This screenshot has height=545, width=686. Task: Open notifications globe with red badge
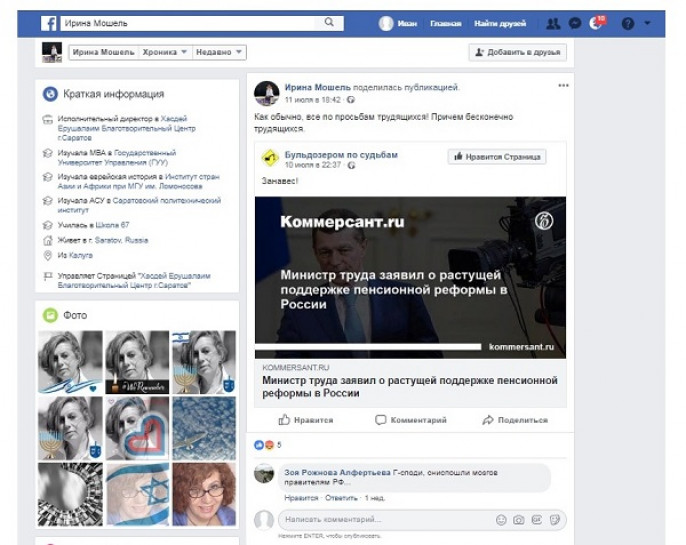pyautogui.click(x=598, y=23)
